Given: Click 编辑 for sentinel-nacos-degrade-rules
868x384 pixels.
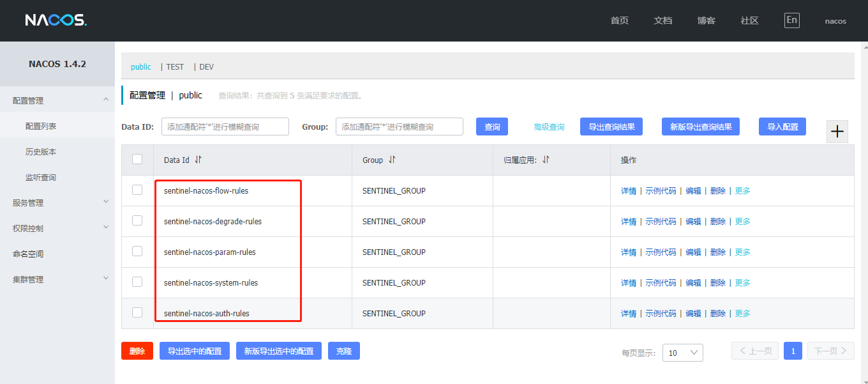Looking at the screenshot, I should pyautogui.click(x=693, y=221).
